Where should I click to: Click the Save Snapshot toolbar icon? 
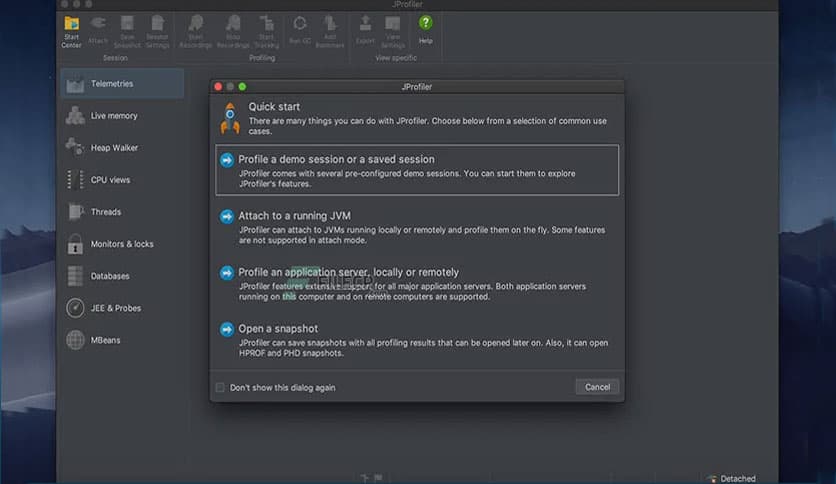click(x=127, y=32)
